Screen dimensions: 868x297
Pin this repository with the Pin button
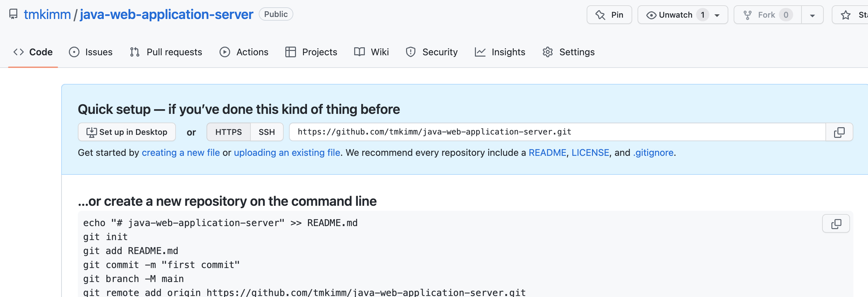(x=609, y=15)
